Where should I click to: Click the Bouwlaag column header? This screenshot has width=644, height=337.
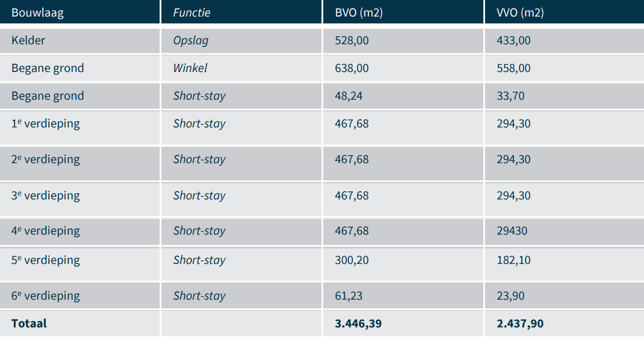[x=37, y=13]
